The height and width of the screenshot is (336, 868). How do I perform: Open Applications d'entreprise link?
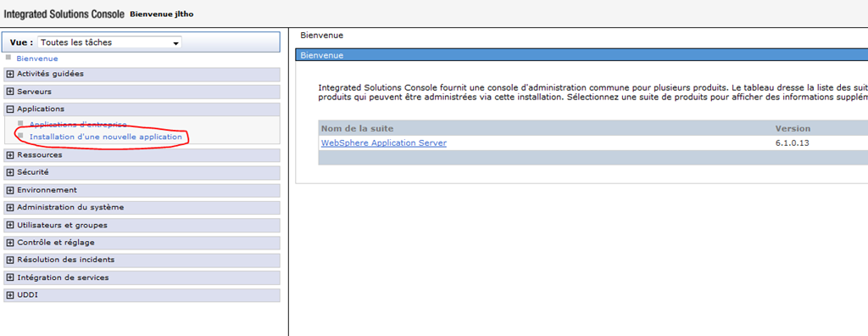point(78,124)
